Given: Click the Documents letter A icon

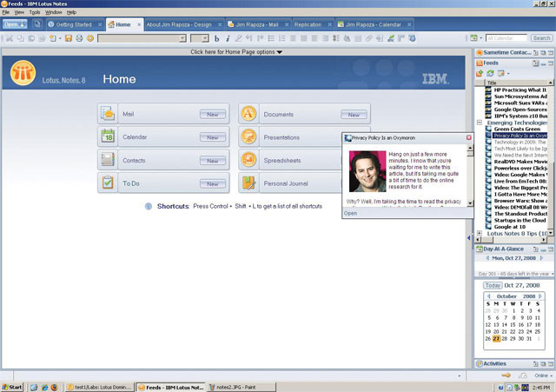Looking at the screenshot, I should [x=248, y=114].
